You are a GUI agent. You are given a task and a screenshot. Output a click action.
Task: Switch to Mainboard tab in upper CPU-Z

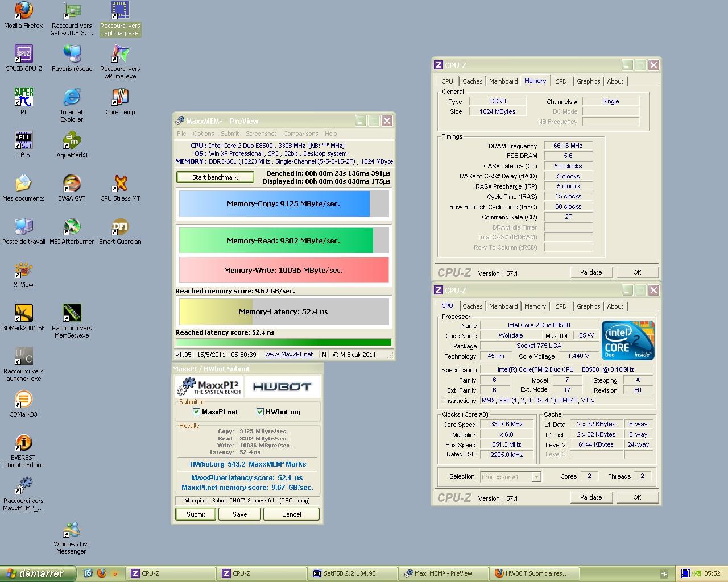[x=503, y=81]
